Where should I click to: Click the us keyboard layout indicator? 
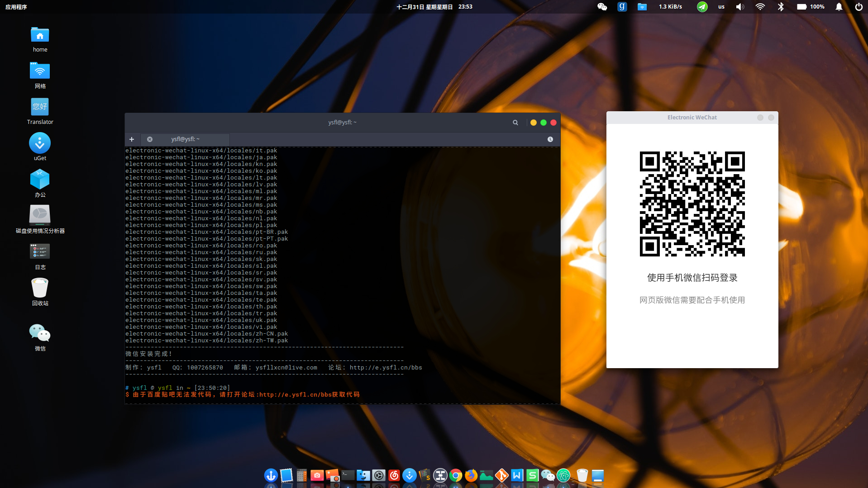point(721,7)
